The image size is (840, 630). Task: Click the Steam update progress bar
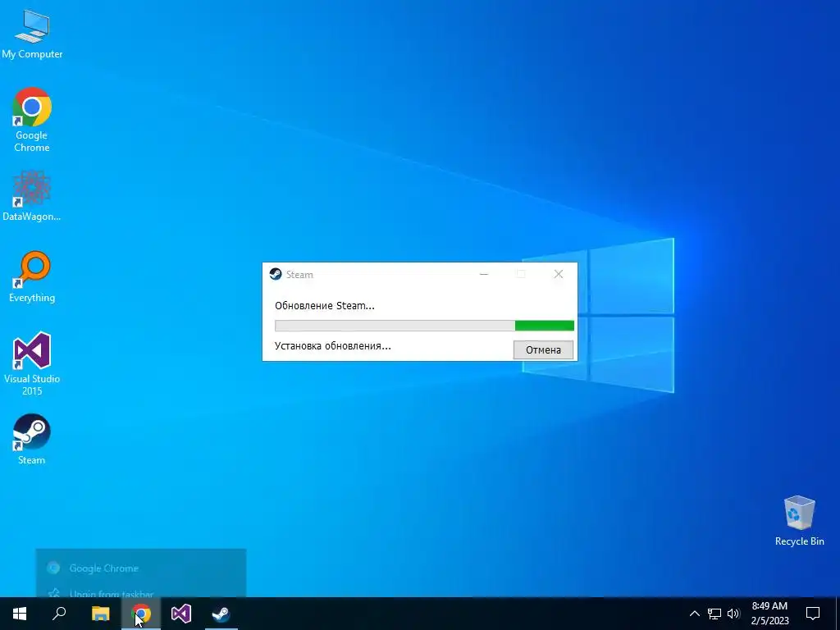(424, 326)
